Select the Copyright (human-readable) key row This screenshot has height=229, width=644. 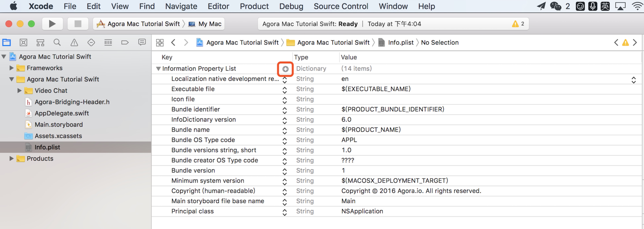(x=213, y=191)
